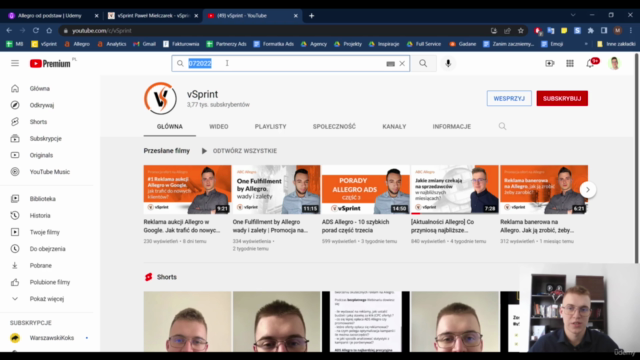Open Przesłane filmy section heading
The height and width of the screenshot is (360, 640).
tap(167, 151)
